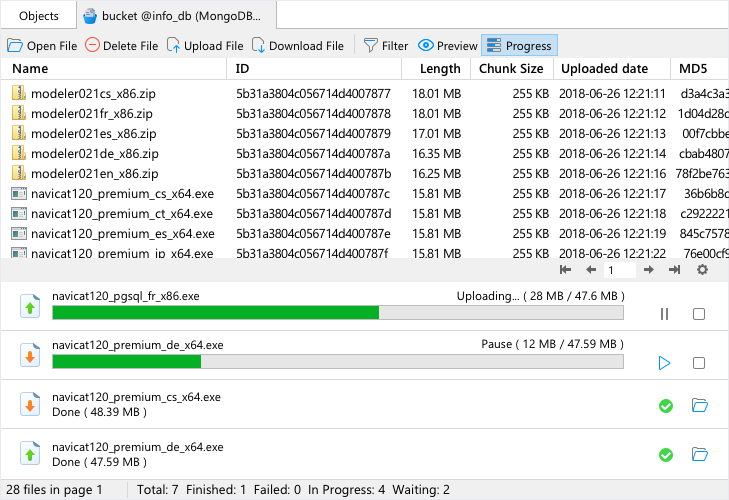Screen dimensions: 729x500
Task: Open pagination settings gear
Action: (702, 269)
